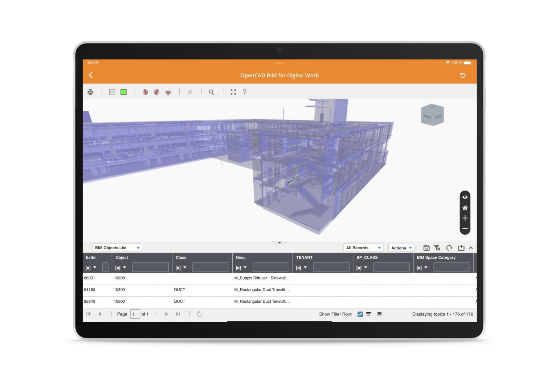The width and height of the screenshot is (560, 392).
Task: Activate the explode model tool
Action: point(190,92)
